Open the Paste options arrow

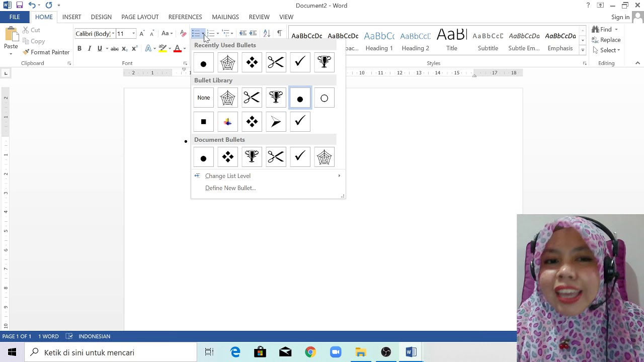(11, 53)
